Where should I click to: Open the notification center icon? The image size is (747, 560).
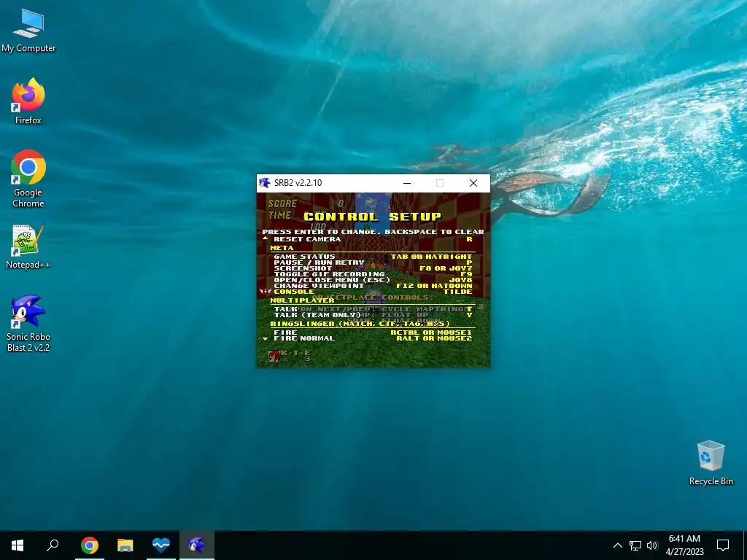723,545
